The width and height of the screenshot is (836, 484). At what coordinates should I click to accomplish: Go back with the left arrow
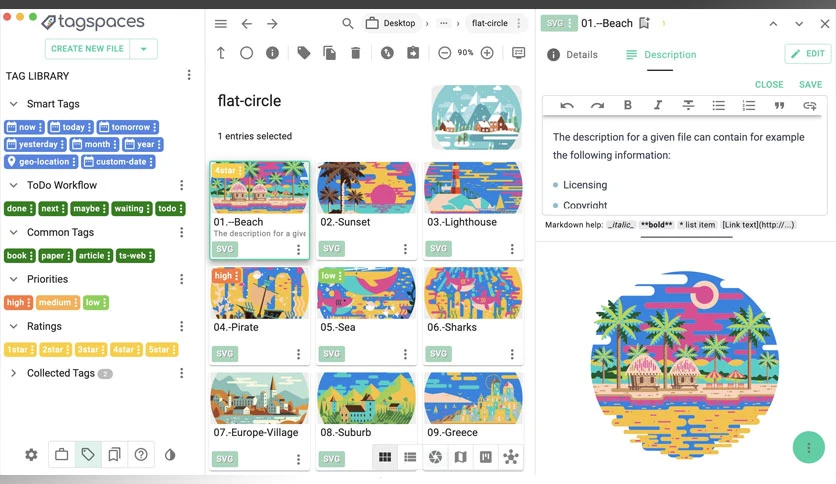tap(246, 23)
